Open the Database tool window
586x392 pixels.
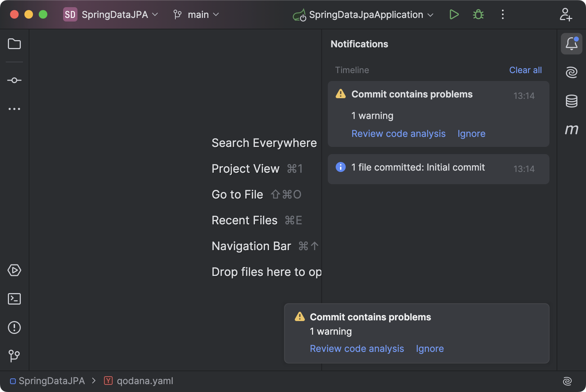pyautogui.click(x=572, y=101)
